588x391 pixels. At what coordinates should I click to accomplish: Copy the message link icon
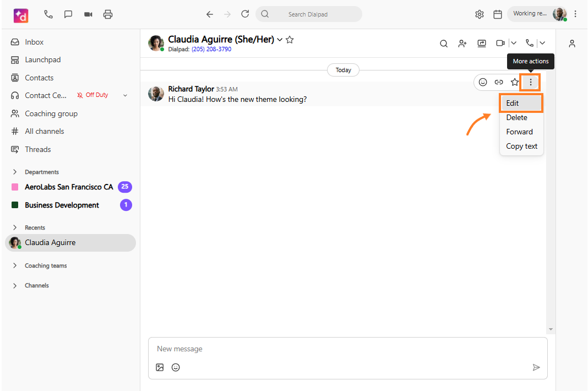coord(499,82)
